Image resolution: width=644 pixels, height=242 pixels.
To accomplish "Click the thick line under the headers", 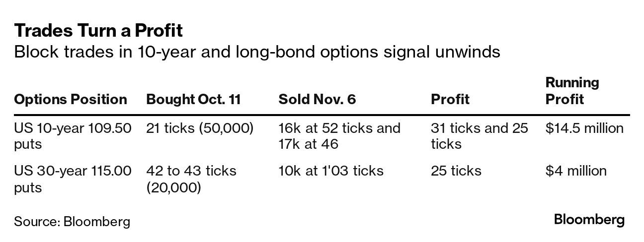I will coord(322,115).
